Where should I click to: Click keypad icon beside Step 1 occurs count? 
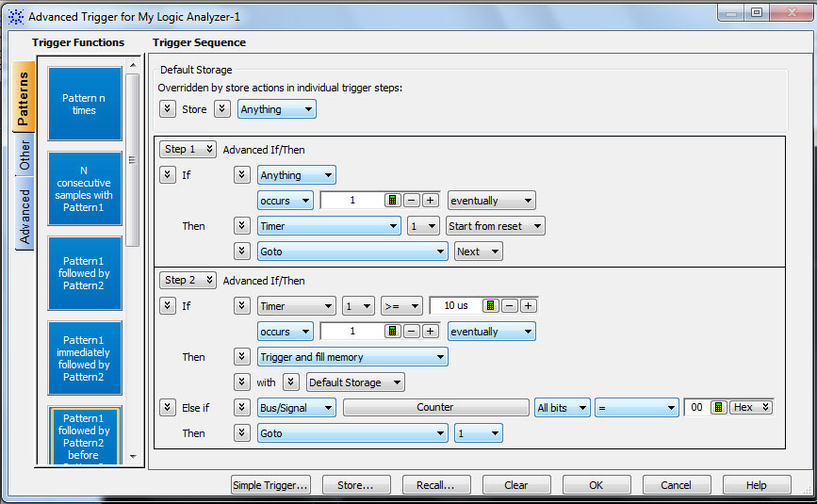tap(393, 201)
